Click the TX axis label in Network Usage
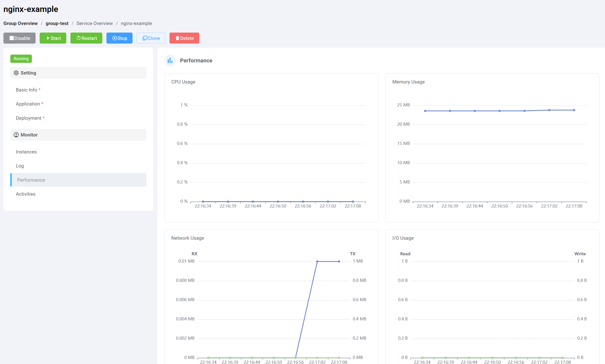 pos(353,254)
